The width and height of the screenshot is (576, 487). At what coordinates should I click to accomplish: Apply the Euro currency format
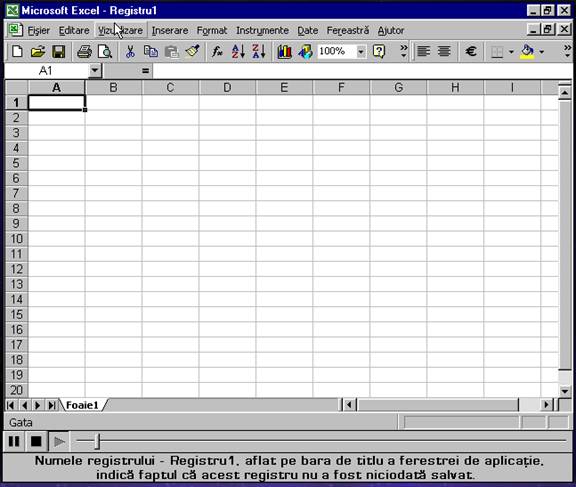(471, 51)
